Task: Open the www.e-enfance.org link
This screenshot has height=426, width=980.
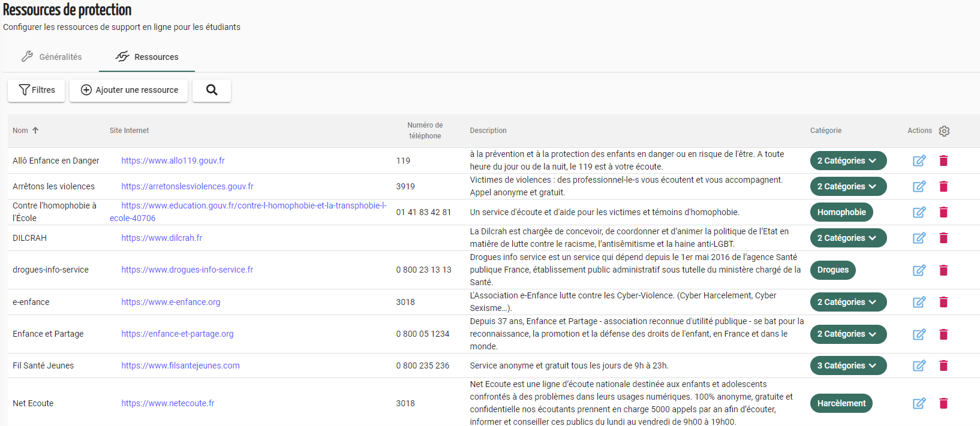Action: [x=171, y=302]
